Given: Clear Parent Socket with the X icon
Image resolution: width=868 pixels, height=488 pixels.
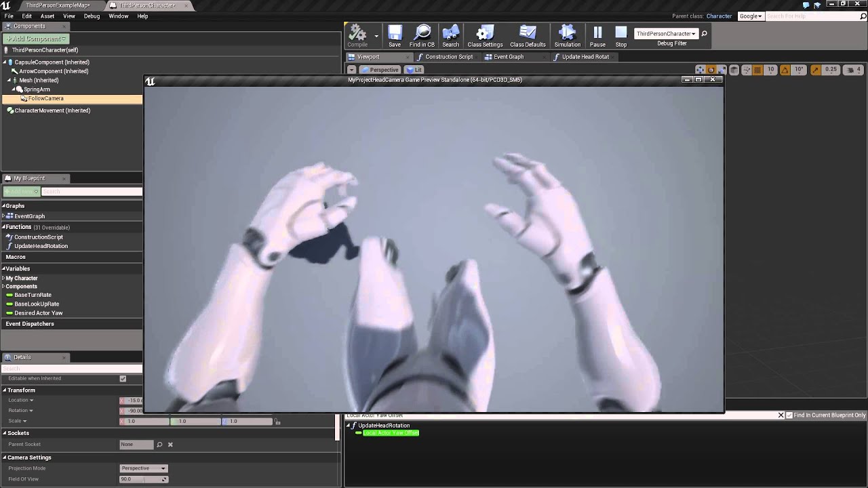Looking at the screenshot, I should 170,445.
